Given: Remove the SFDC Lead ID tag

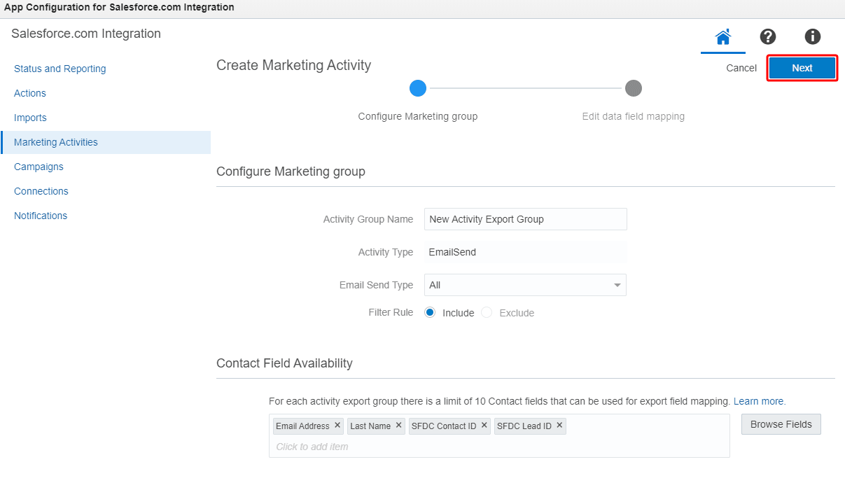Looking at the screenshot, I should pyautogui.click(x=559, y=425).
